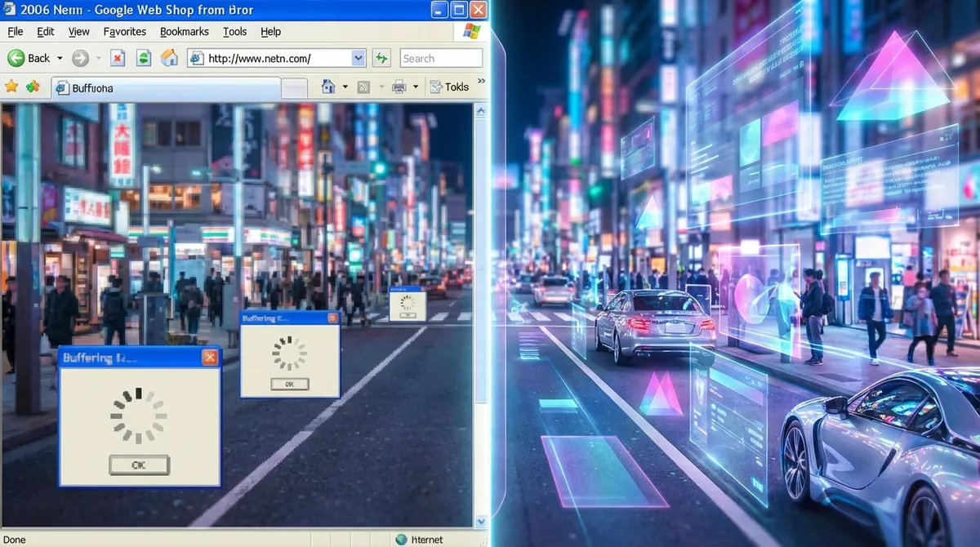This screenshot has width=980, height=547.
Task: Click the Search input box
Action: [441, 58]
